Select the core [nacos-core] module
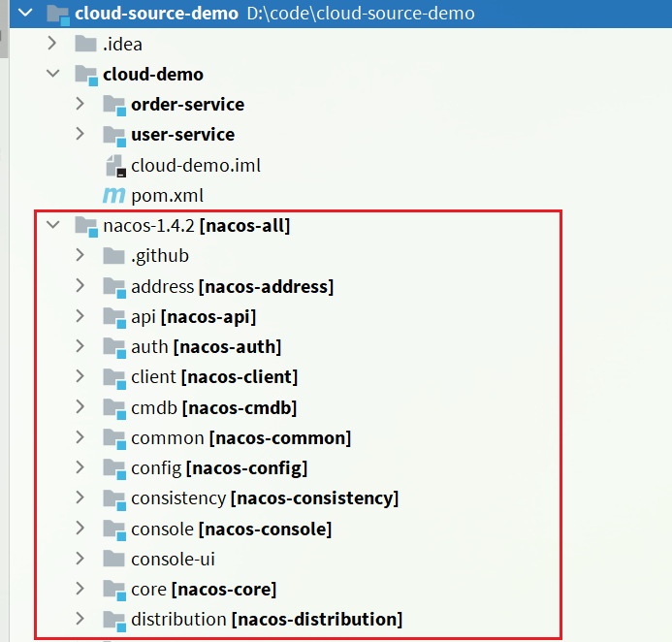The width and height of the screenshot is (672, 642). coord(203,590)
